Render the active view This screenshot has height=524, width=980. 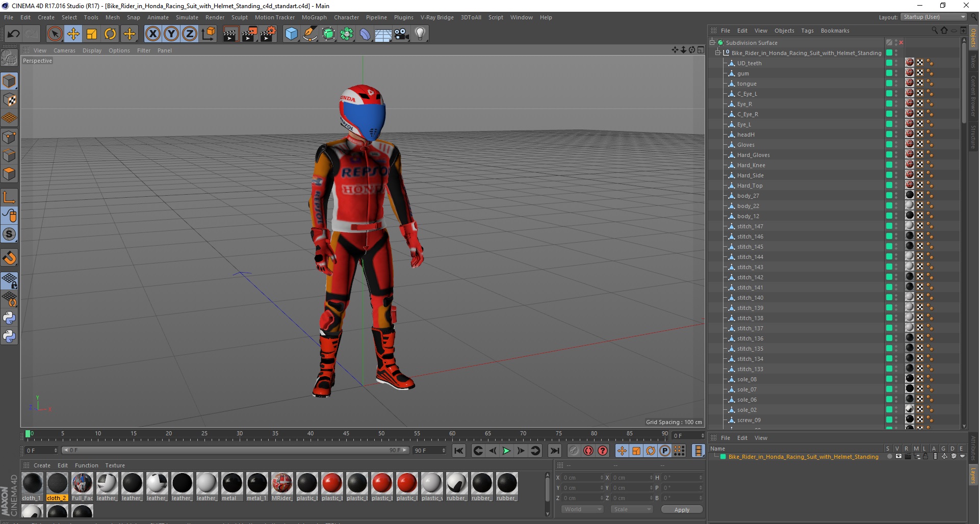[230, 34]
